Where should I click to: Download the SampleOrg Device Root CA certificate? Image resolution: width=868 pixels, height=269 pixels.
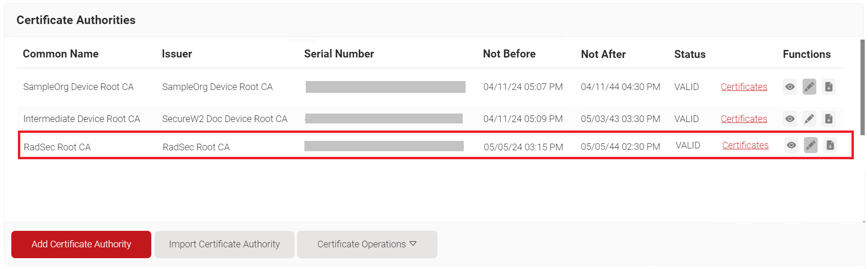(828, 87)
